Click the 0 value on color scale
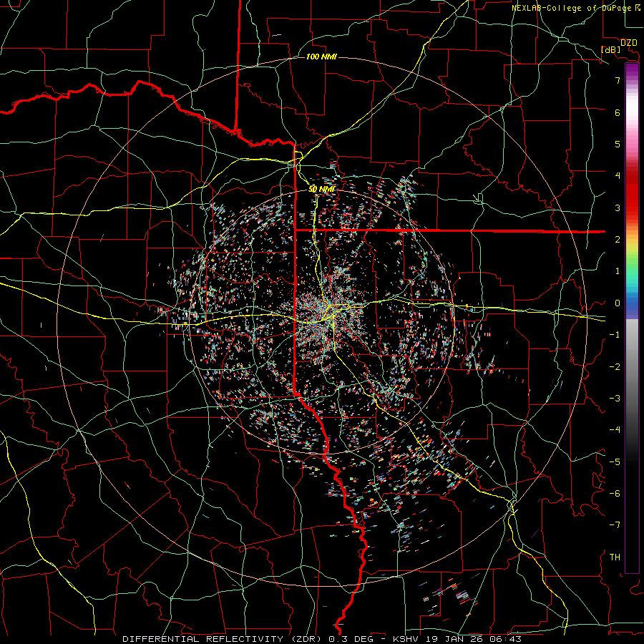 (618, 303)
